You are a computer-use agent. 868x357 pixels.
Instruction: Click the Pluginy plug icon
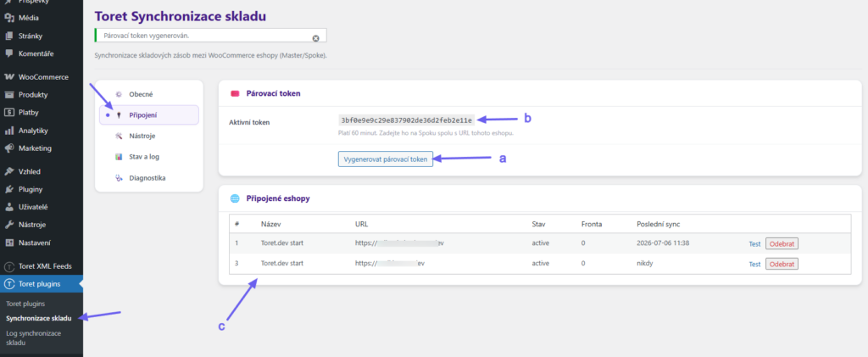point(8,189)
